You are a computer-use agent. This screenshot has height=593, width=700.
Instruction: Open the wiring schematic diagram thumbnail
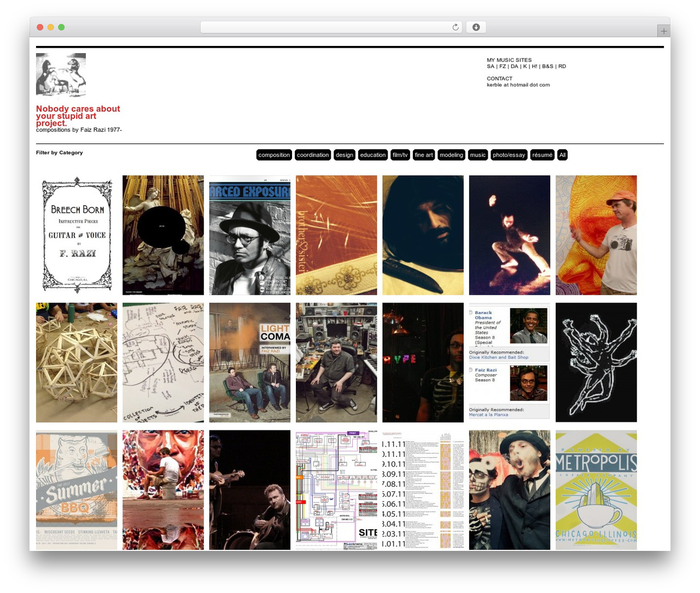pos(336,490)
